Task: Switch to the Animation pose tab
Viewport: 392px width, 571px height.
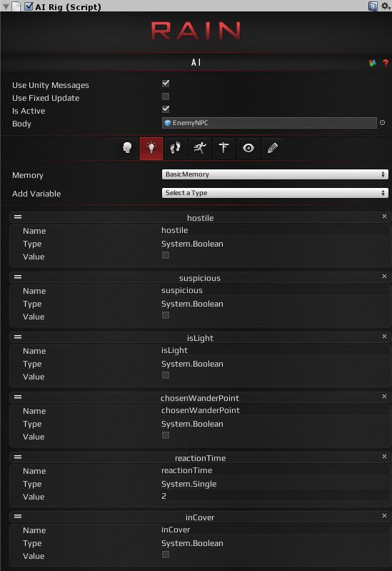Action: click(x=223, y=148)
